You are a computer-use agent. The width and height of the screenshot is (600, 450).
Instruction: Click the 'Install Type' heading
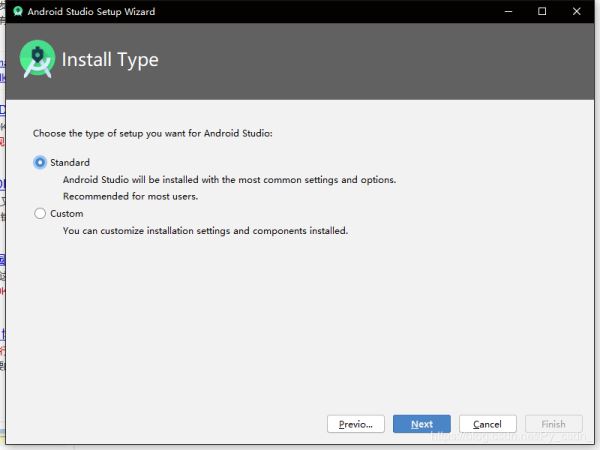pyautogui.click(x=110, y=60)
